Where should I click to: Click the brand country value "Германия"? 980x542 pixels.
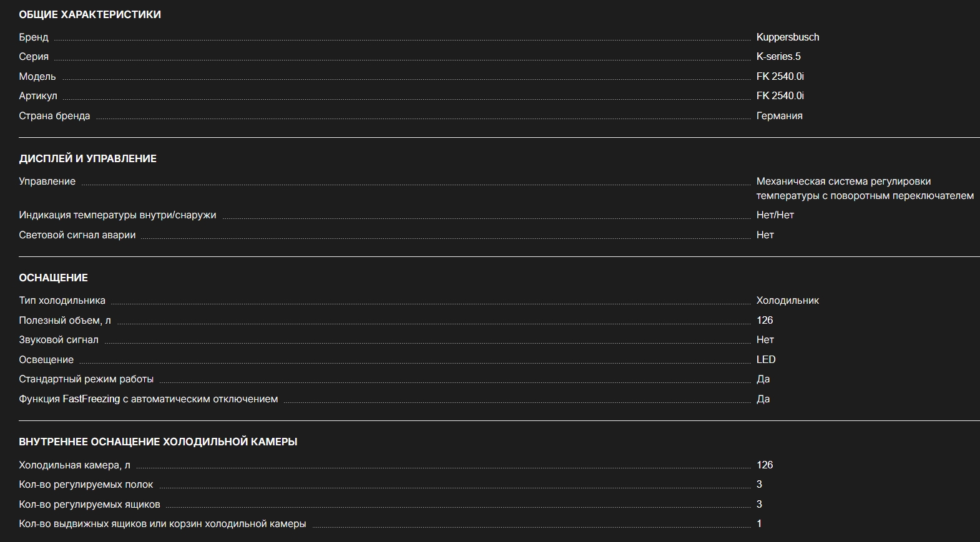pos(779,115)
